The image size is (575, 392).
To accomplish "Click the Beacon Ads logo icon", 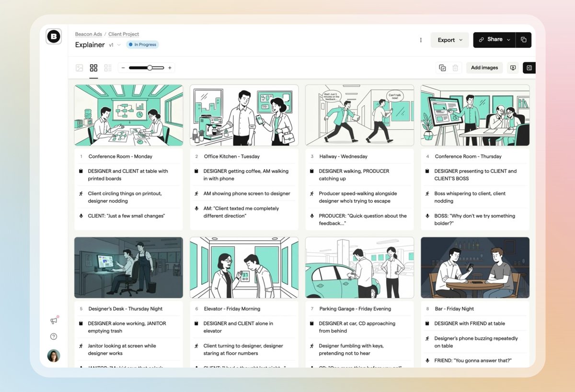I will (x=54, y=37).
